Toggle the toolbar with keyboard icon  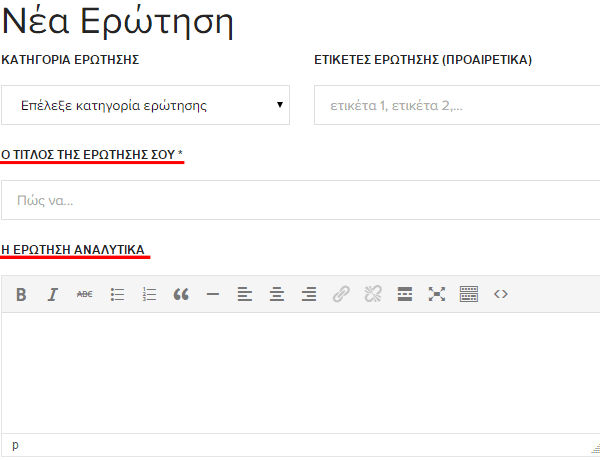pyautogui.click(x=469, y=294)
